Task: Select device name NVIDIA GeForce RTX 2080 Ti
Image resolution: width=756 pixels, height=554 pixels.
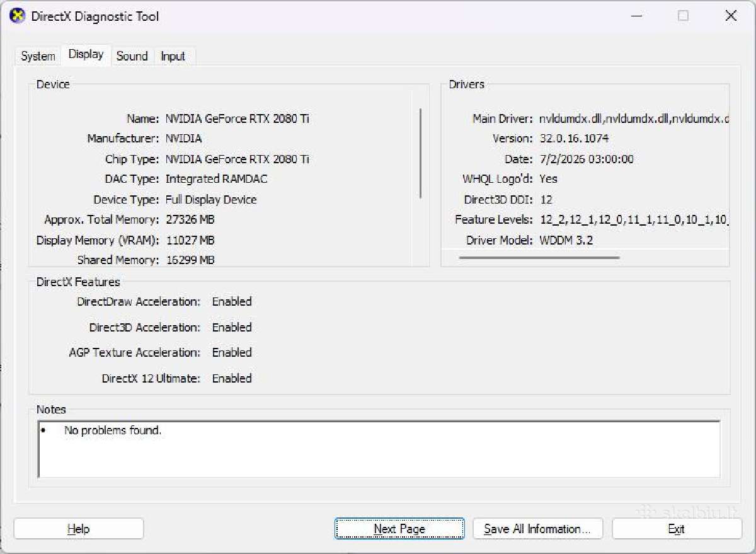Action: pos(237,118)
